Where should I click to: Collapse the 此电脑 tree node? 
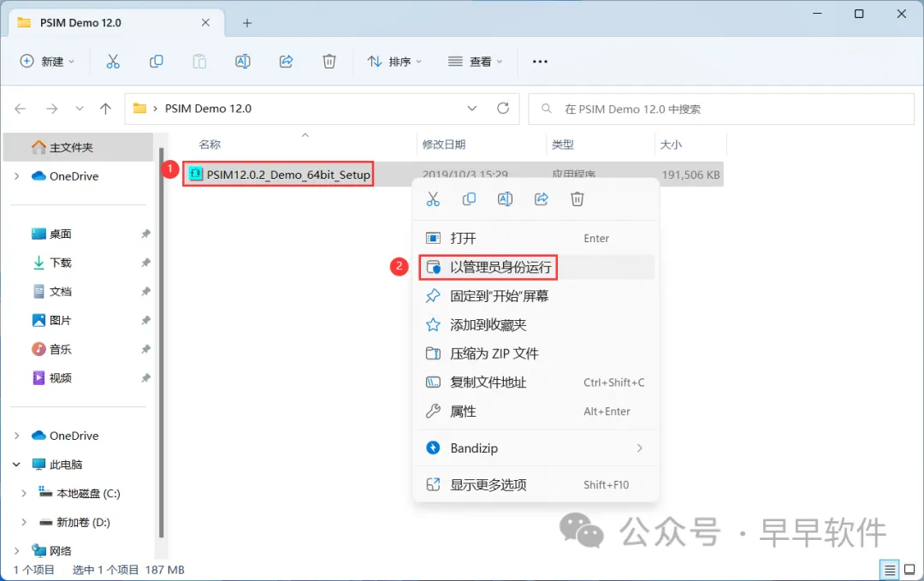coord(16,465)
